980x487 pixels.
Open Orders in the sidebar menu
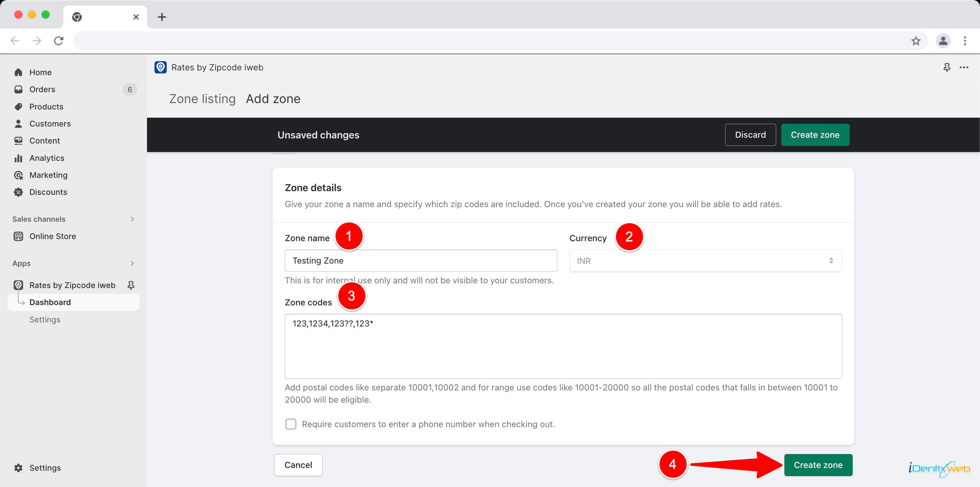pos(42,89)
